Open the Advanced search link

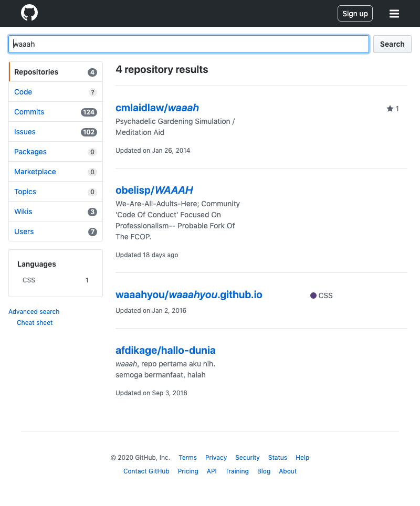34,312
